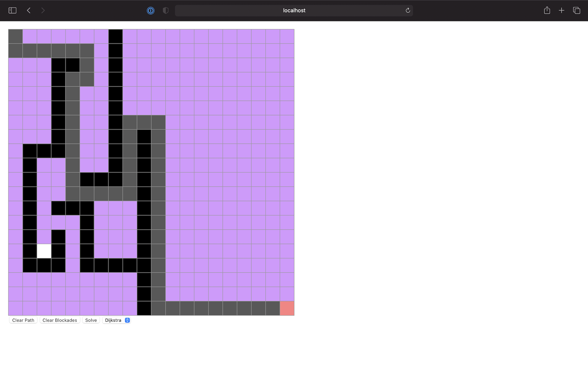Open the share sheet icon
This screenshot has width=588, height=368.
tap(547, 10)
